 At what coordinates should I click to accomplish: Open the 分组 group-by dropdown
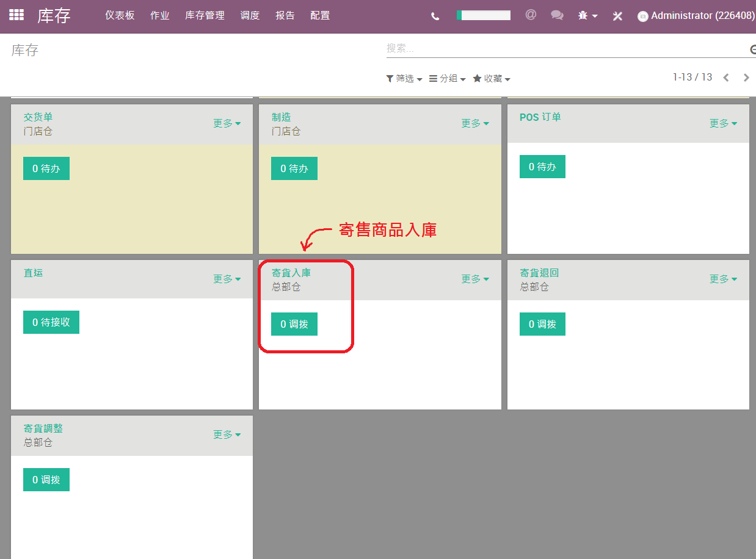pyautogui.click(x=448, y=79)
